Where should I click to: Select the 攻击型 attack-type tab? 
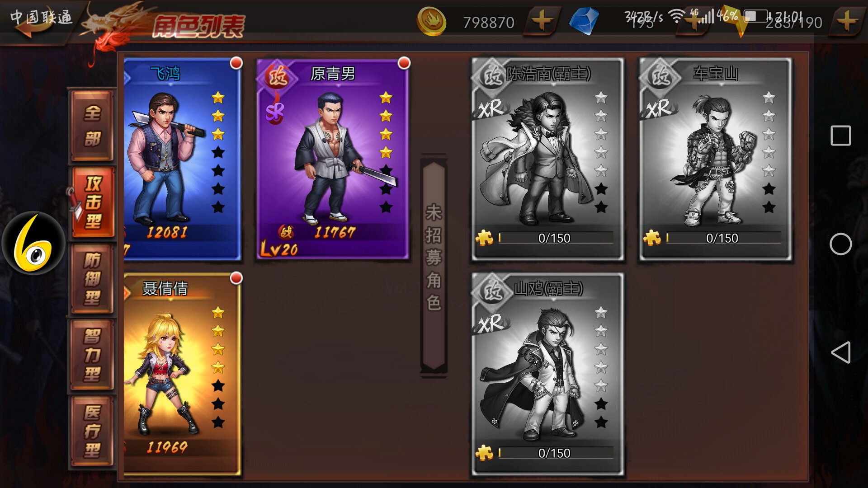[93, 202]
